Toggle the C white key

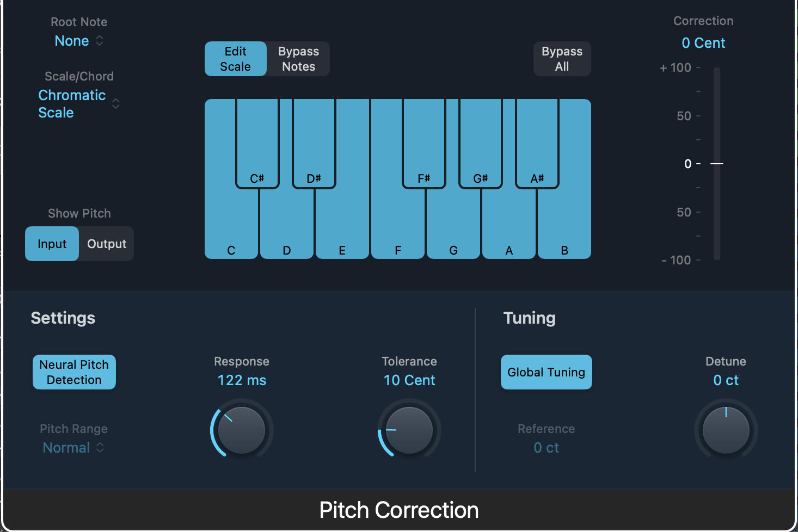click(x=231, y=228)
